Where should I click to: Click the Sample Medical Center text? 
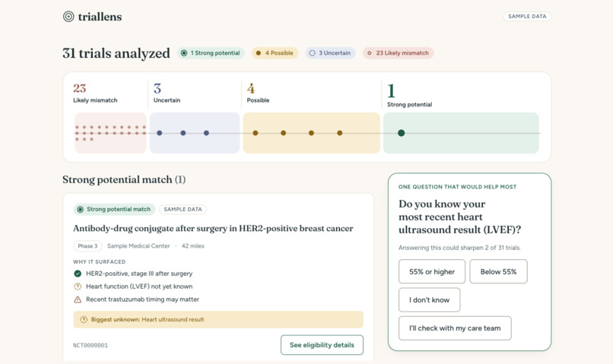[138, 246]
